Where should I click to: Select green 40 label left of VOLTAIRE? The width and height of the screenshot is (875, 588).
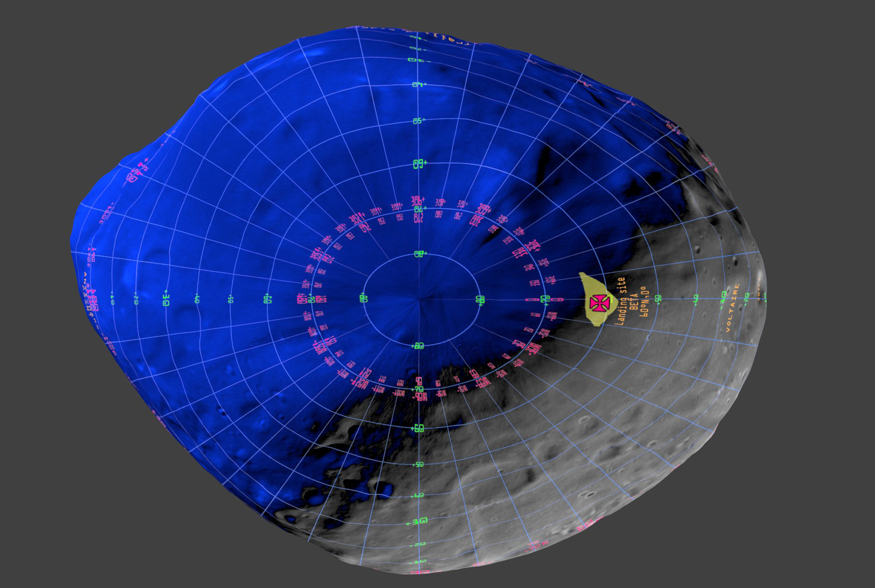pos(695,298)
